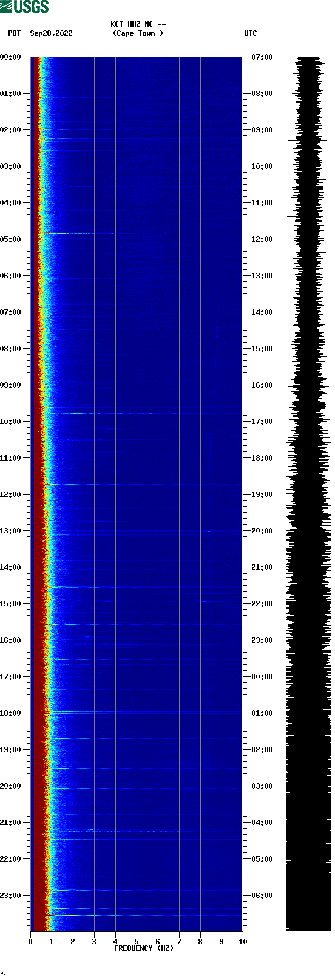Click the UTC time label 14:00
Screen dimensions: 335x980
coord(262,312)
